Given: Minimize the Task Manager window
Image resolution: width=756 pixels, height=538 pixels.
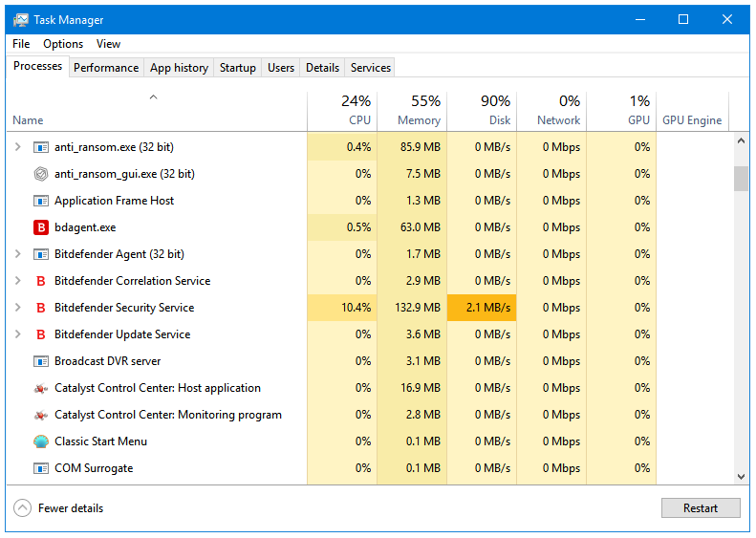Looking at the screenshot, I should (640, 20).
